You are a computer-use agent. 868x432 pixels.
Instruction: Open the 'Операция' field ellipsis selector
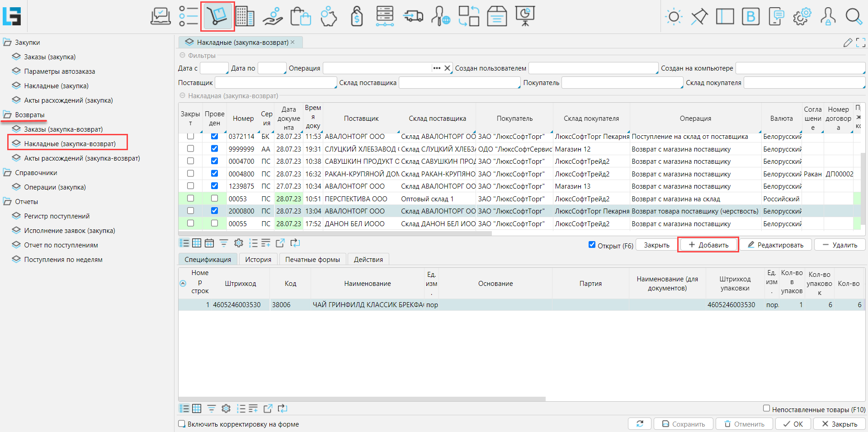(436, 68)
